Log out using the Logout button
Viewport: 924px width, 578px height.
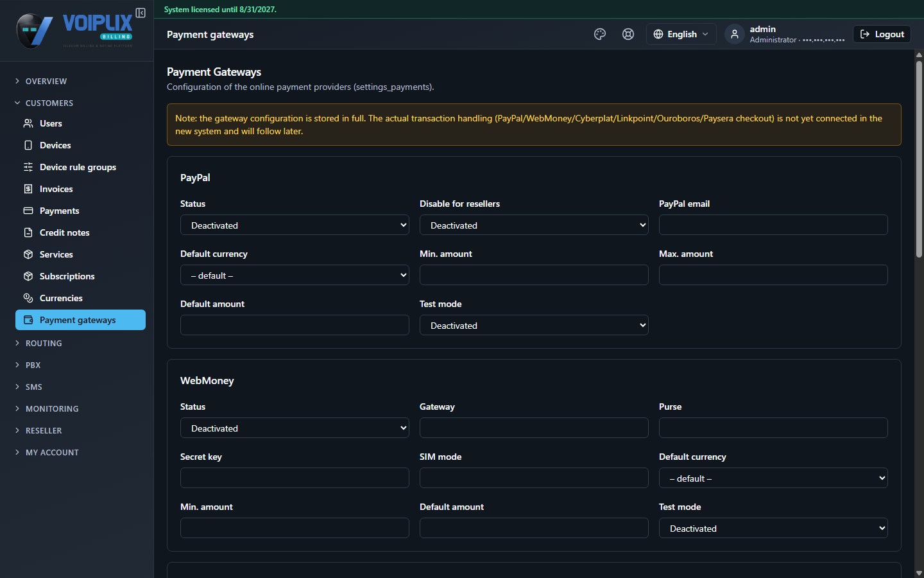[882, 34]
